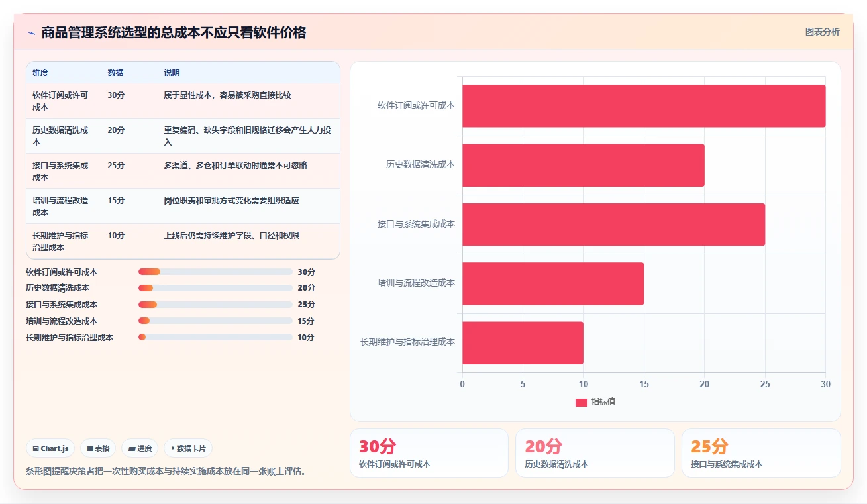Click the 25分 value in the table
This screenshot has width=867, height=504.
(x=116, y=166)
